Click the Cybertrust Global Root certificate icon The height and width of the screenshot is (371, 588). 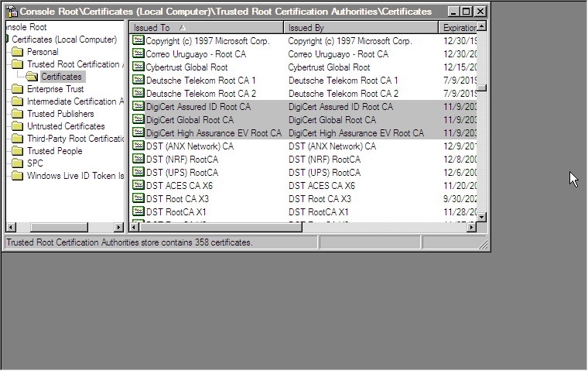(138, 67)
